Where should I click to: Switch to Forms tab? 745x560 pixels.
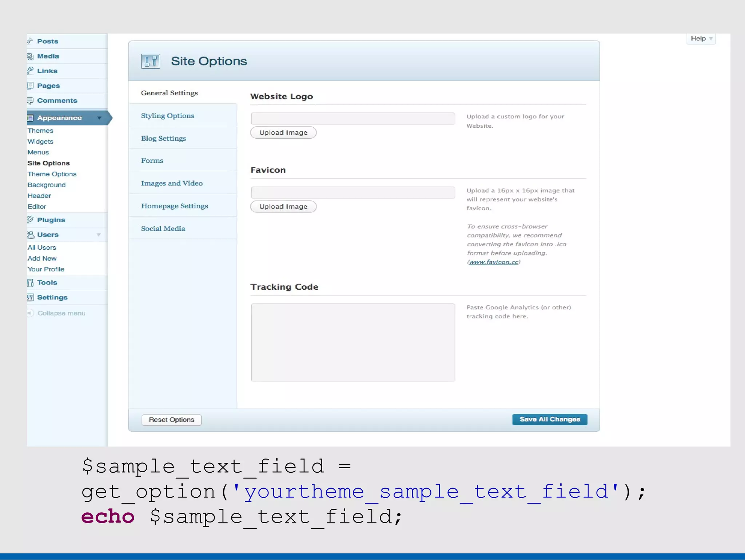(183, 160)
